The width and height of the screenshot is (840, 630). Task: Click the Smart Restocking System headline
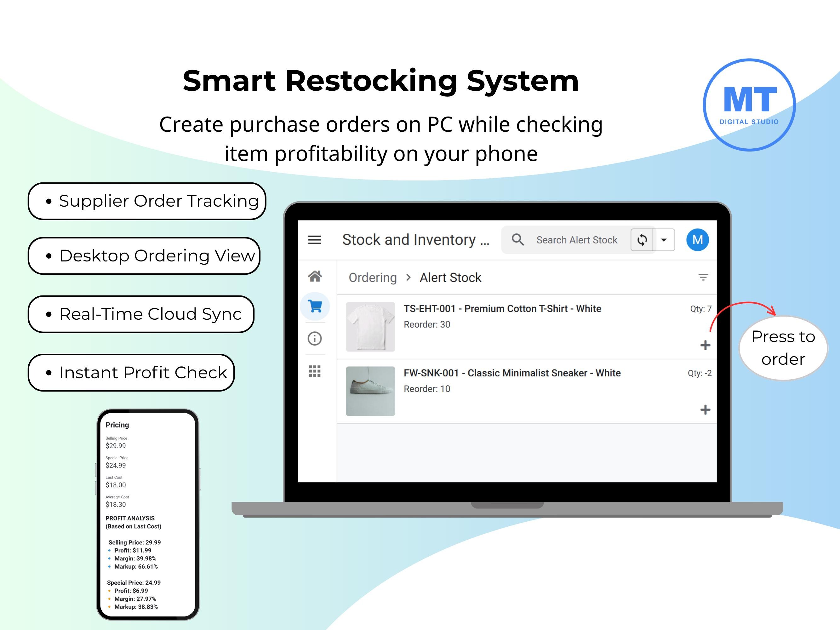[380, 81]
